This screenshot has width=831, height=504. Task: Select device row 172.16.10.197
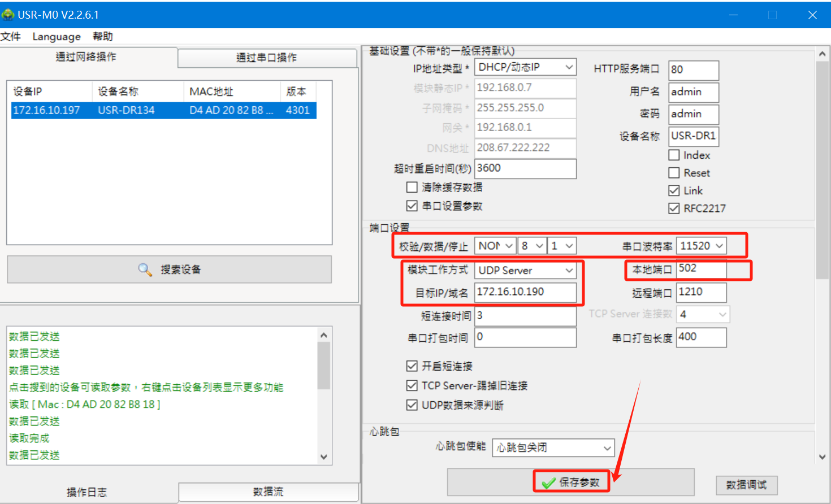click(x=164, y=110)
